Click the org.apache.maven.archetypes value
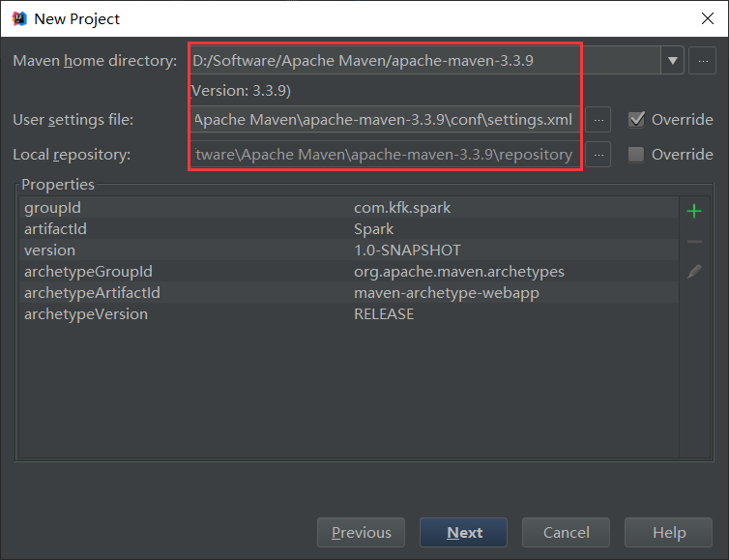Screen dimensions: 729x560 click(x=459, y=272)
